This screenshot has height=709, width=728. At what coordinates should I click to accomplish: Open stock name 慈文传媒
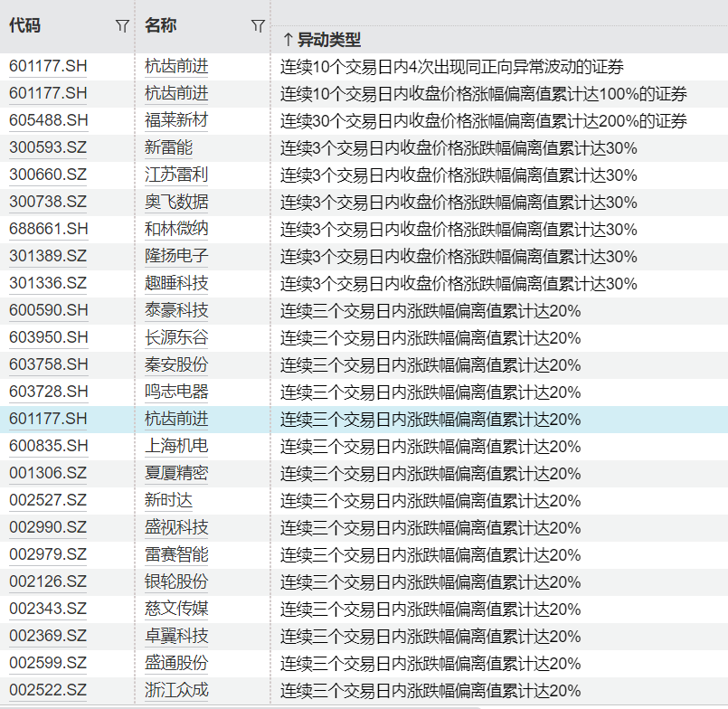176,609
